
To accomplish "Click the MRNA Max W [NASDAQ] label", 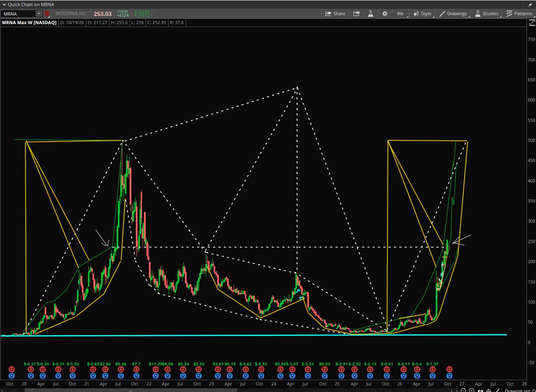I will pos(29,22).
